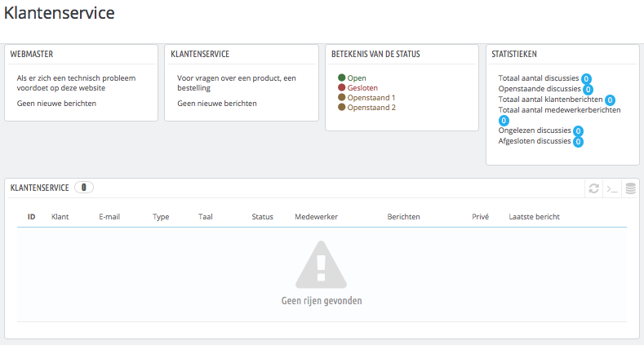
Task: Open Klantenservice panel's Geen nieuwe berichten
Action: point(217,104)
